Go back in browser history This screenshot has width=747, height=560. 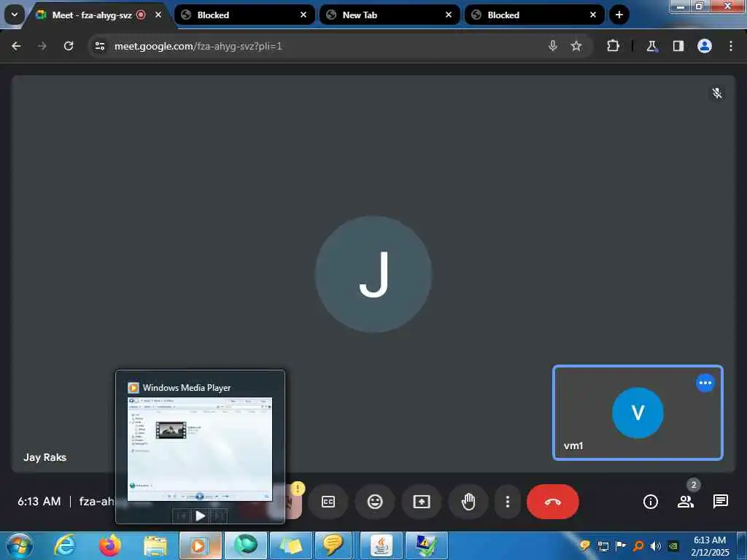coord(16,46)
